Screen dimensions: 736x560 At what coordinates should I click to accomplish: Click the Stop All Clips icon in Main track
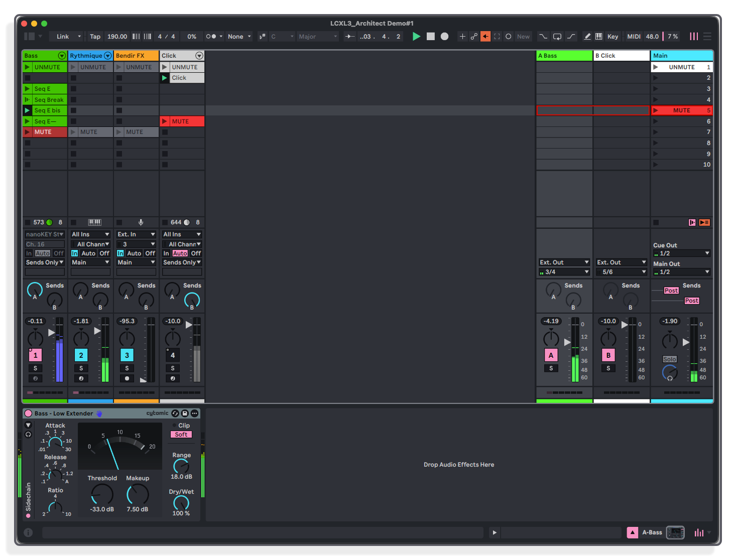tap(656, 222)
